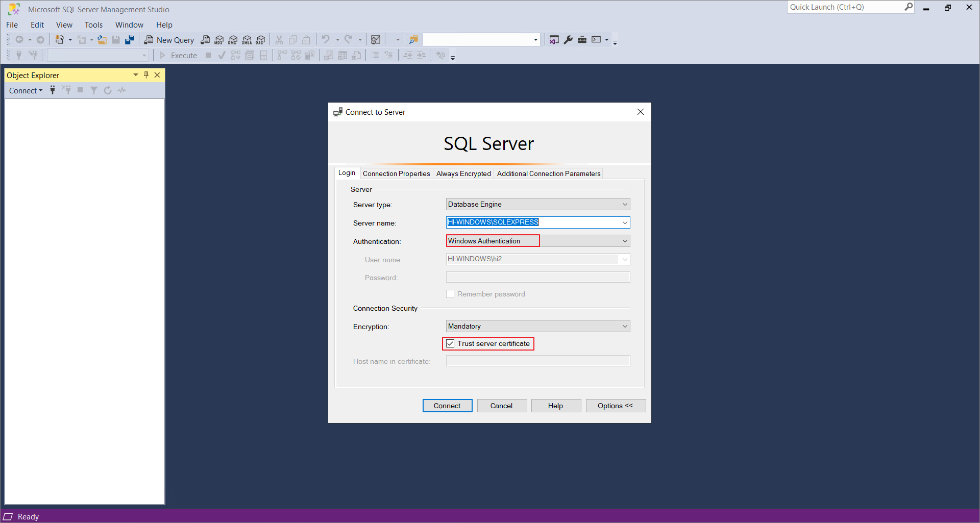Open a file with the folder icon
This screenshot has width=980, height=523.
(x=102, y=39)
